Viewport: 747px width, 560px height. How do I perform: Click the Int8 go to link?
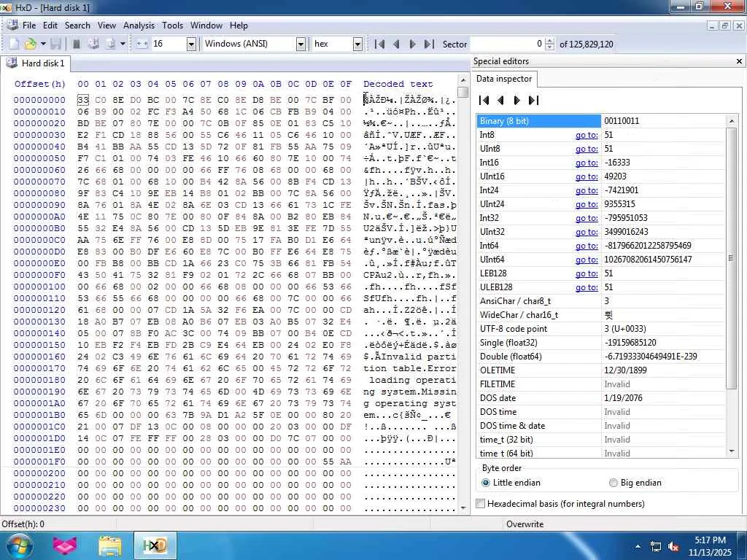pyautogui.click(x=587, y=135)
